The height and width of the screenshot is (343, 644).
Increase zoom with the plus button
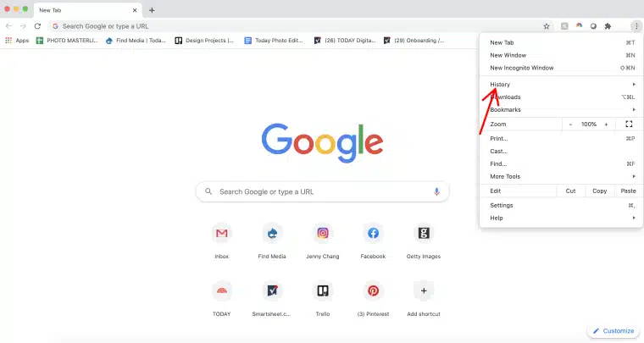pos(606,124)
